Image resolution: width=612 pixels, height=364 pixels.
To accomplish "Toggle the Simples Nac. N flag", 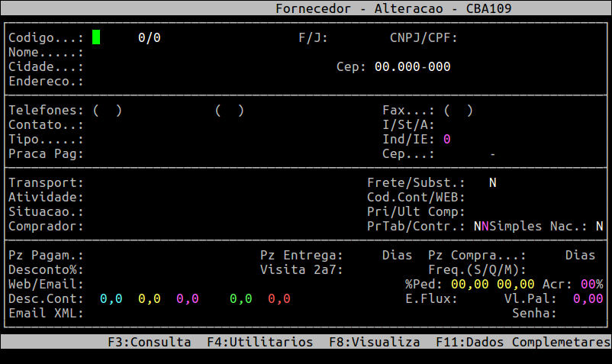I will click(x=599, y=227).
